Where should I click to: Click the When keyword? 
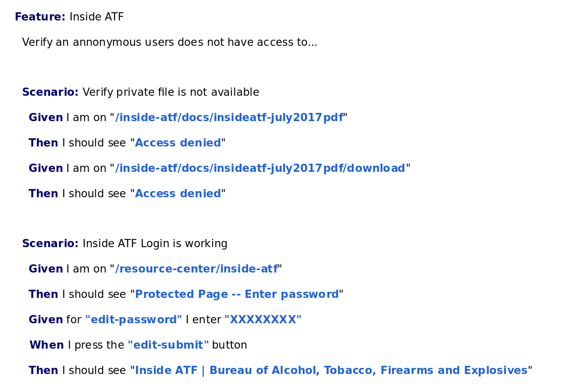tap(47, 345)
